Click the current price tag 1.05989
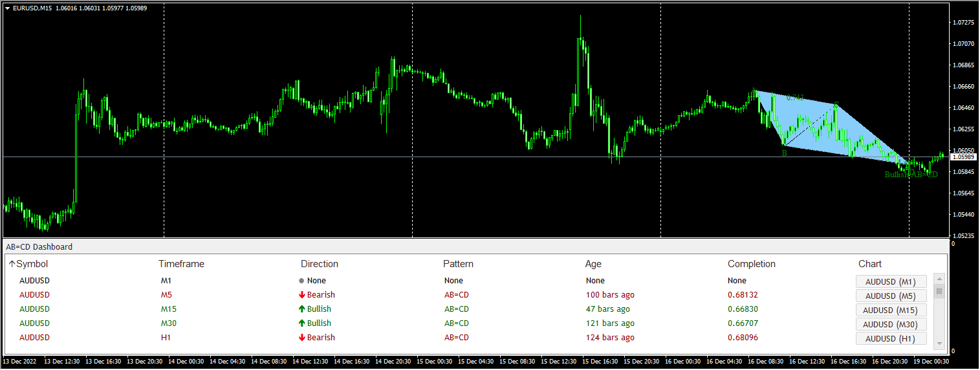This screenshot has height=370, width=980. tap(963, 157)
